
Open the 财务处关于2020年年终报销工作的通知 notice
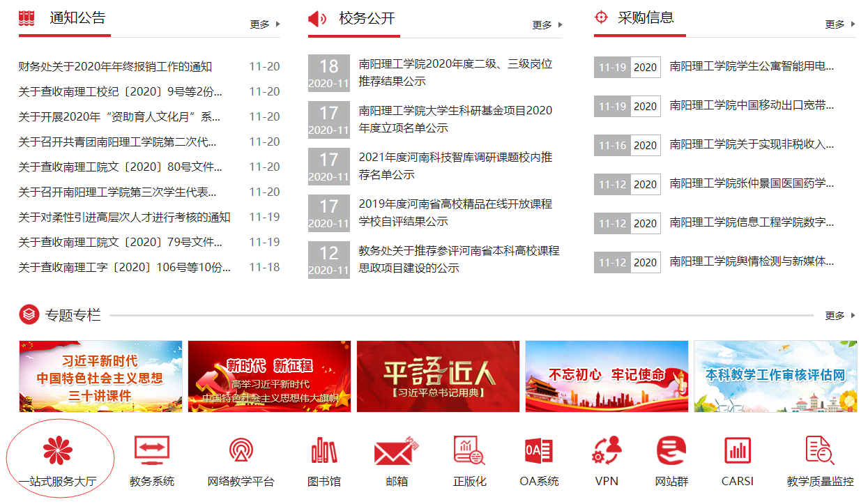pos(115,67)
